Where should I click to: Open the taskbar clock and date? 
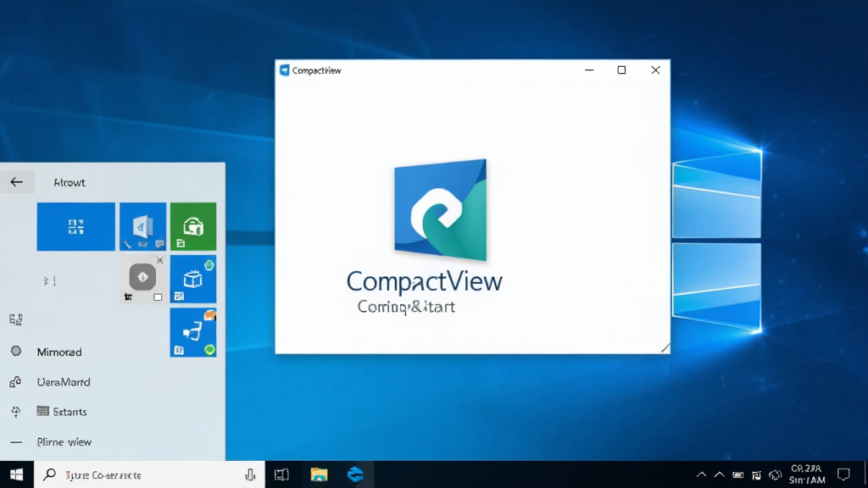click(x=807, y=474)
